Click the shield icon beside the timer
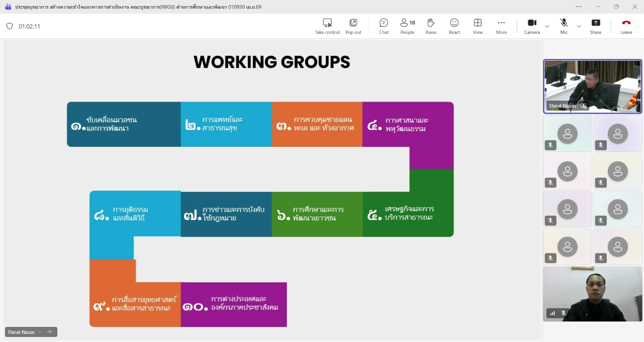Viewport: 644px width, 342px height. (x=10, y=26)
